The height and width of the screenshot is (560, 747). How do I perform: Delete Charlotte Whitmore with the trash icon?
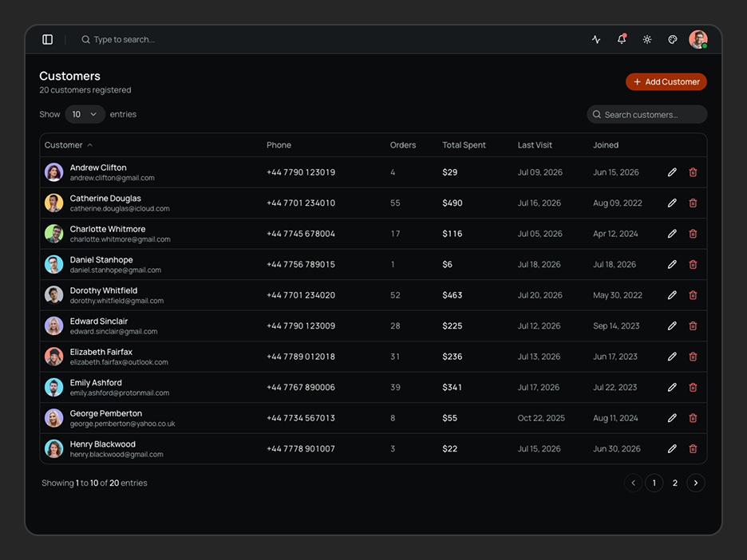[x=694, y=234]
